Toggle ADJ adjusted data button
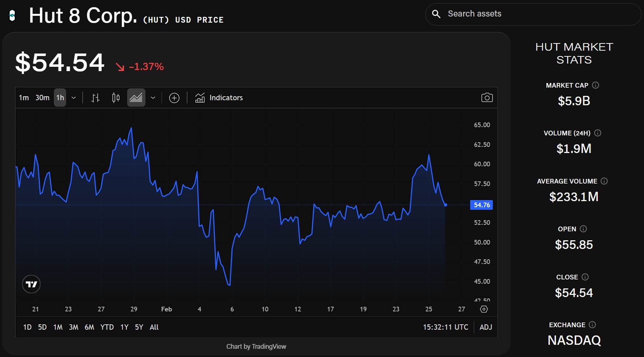The image size is (644, 357). tap(486, 327)
